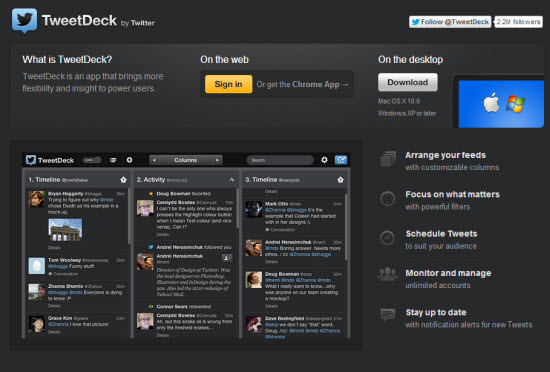Click the home icon in 1. Timeline header
The height and width of the screenshot is (372, 550).
click(x=123, y=180)
